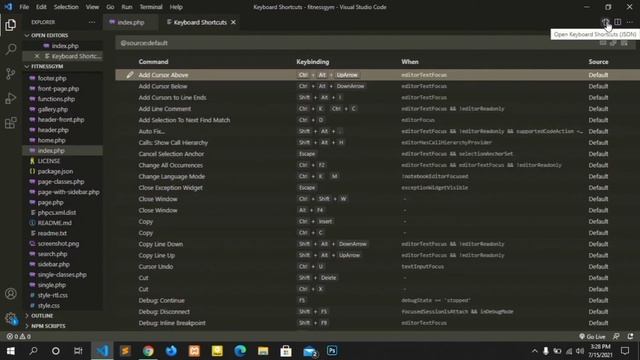Image resolution: width=640 pixels, height=360 pixels.
Task: Select the Change All Occurrences row
Action: pos(378,165)
